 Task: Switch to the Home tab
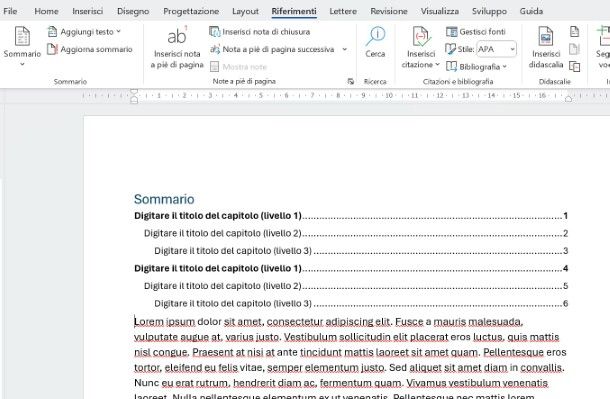pyautogui.click(x=46, y=11)
